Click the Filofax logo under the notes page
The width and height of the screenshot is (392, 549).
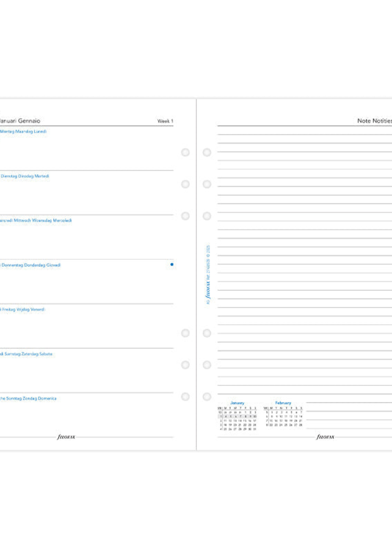pyautogui.click(x=325, y=437)
